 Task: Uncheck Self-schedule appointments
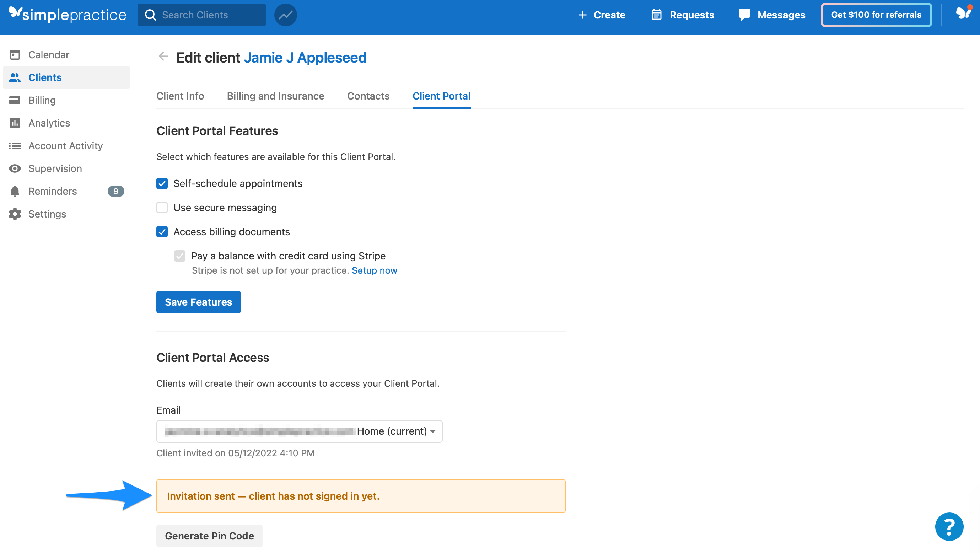pyautogui.click(x=162, y=183)
